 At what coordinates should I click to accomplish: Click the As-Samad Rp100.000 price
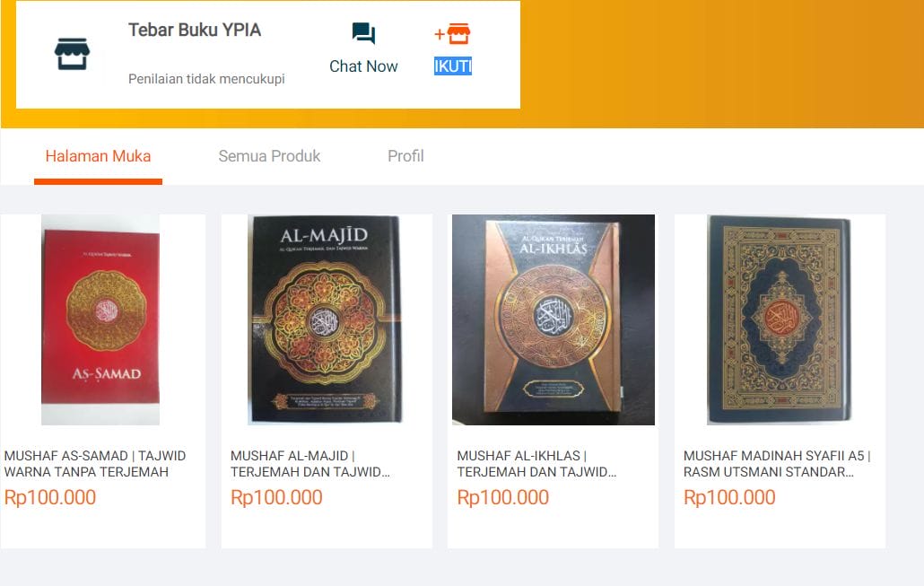(50, 497)
